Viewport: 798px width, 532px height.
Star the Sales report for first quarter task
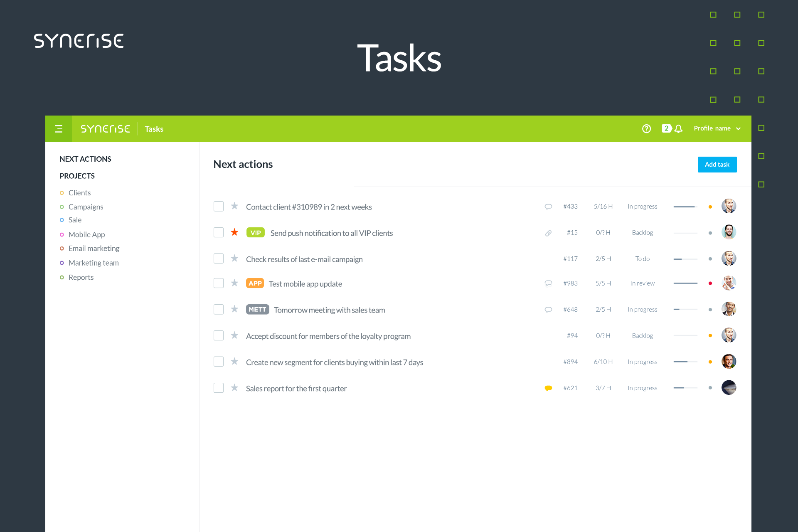coord(234,388)
